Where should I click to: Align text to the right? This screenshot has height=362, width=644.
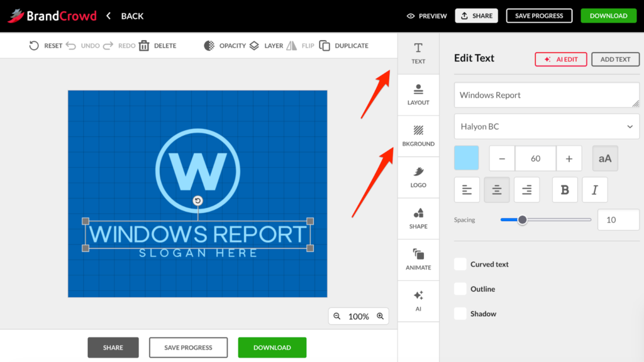pos(526,190)
